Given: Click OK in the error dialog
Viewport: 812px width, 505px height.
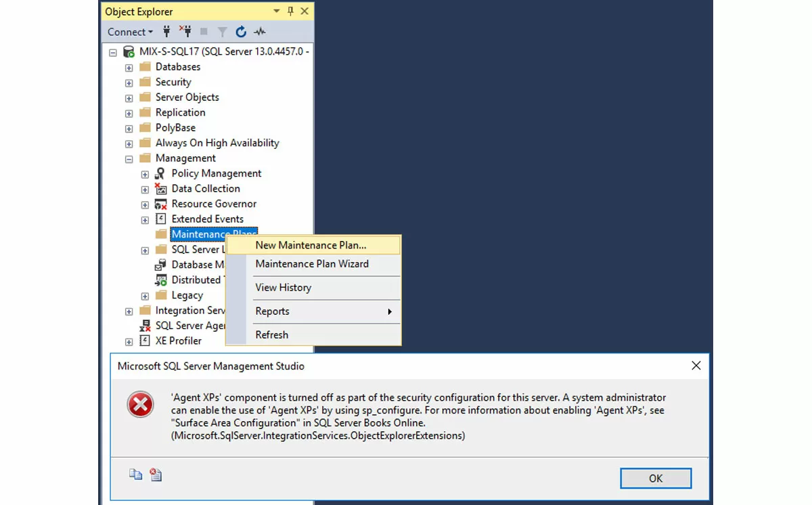Looking at the screenshot, I should [x=656, y=478].
